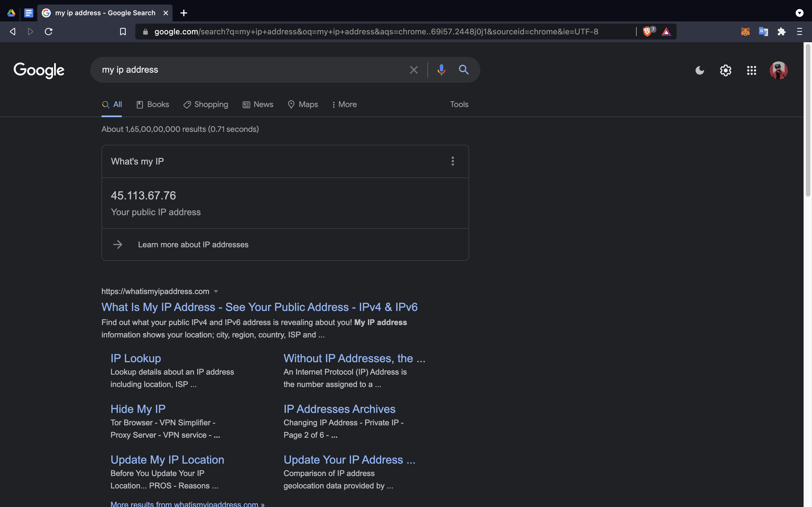Toggle dark theme moon icon
The width and height of the screenshot is (812, 507).
tap(700, 70)
